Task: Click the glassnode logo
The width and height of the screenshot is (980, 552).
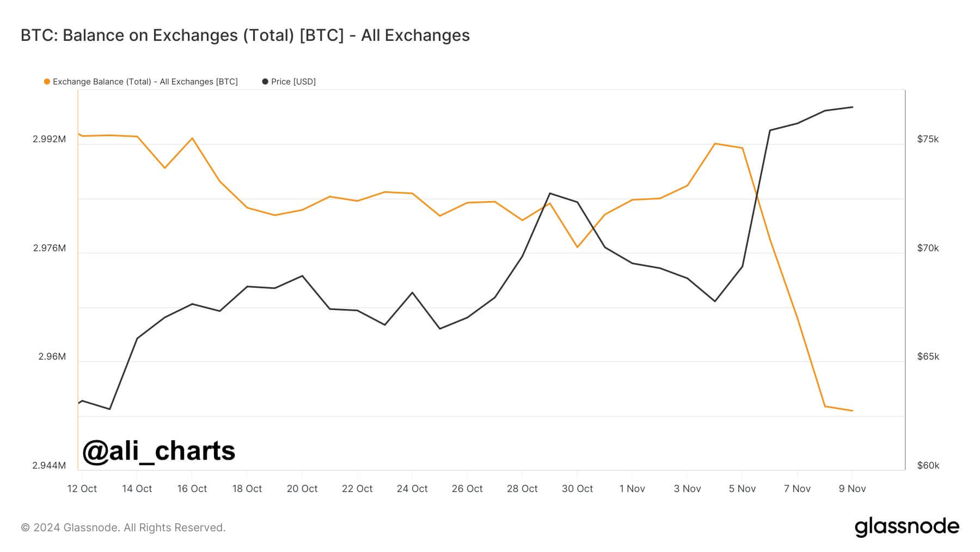Action: click(x=906, y=527)
